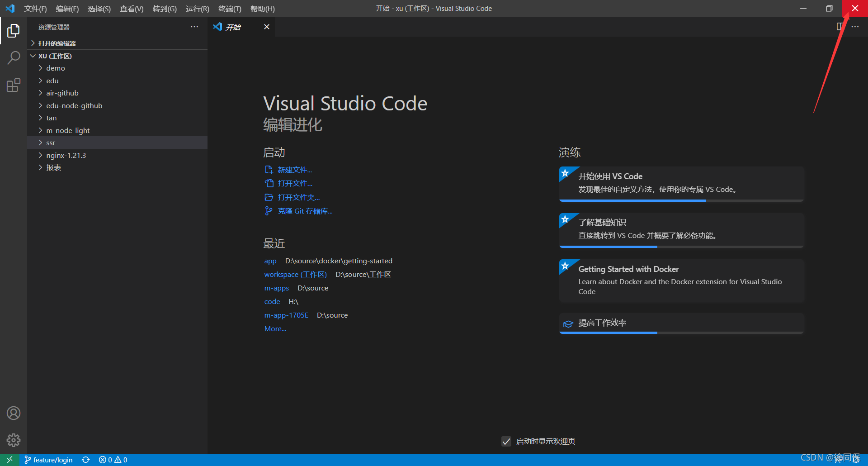Click the More... recent items link
868x466 pixels.
point(275,328)
